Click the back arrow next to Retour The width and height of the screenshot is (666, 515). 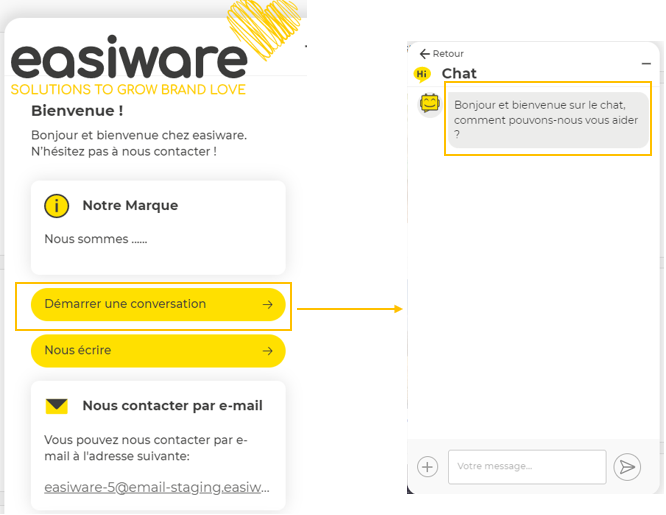click(425, 54)
